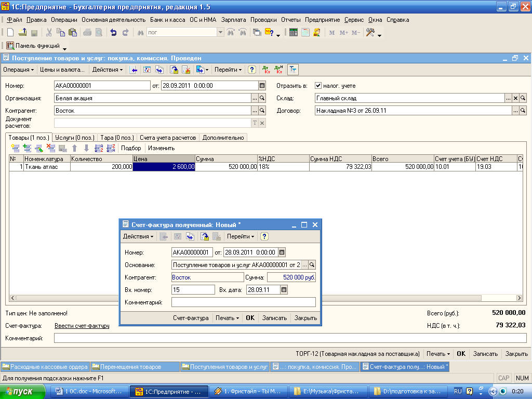Expand Перейти dropdown in Счет-фактура dialog
Viewport: 532px width, 399px height.
point(241,236)
